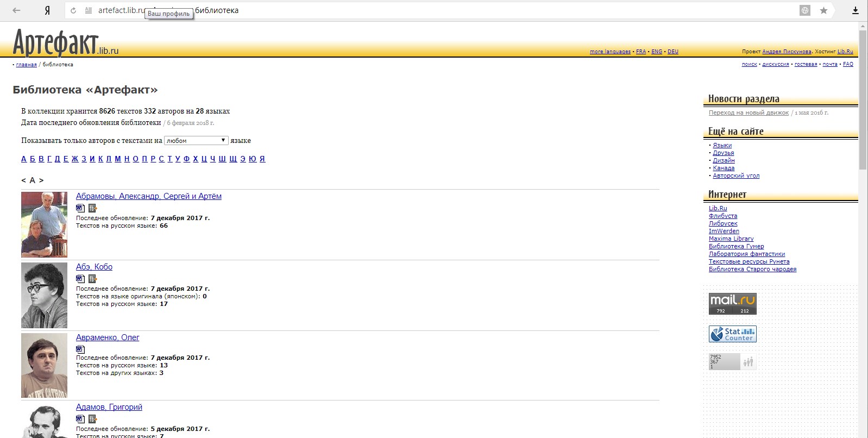
Task: Open browser downloads arrow icon
Action: [x=856, y=10]
